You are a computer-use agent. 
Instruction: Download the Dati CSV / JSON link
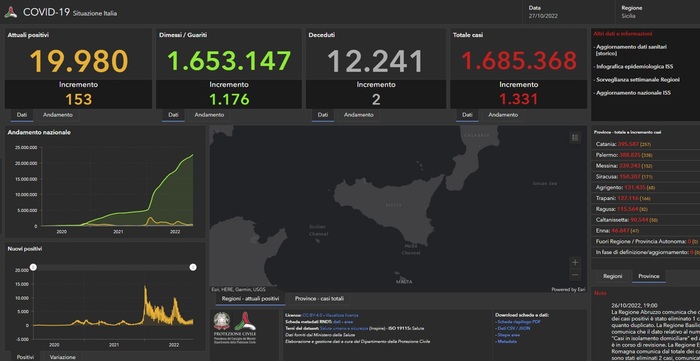(x=512, y=328)
